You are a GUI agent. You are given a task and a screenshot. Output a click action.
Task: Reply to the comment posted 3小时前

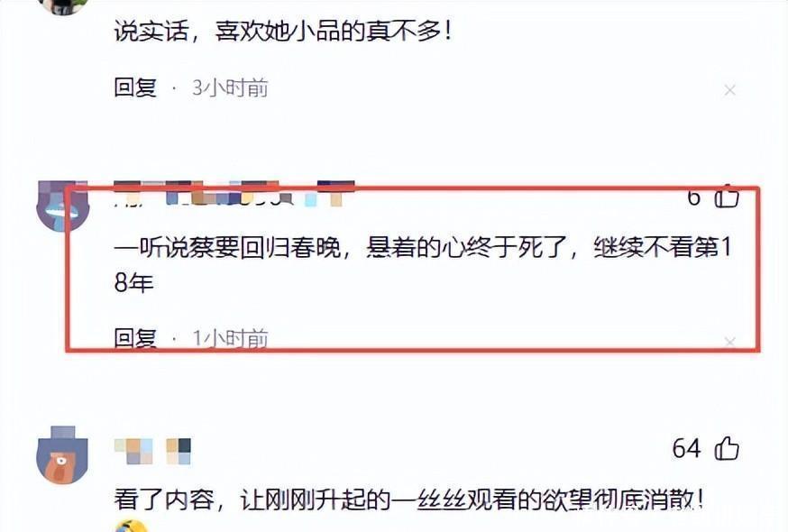pos(135,87)
